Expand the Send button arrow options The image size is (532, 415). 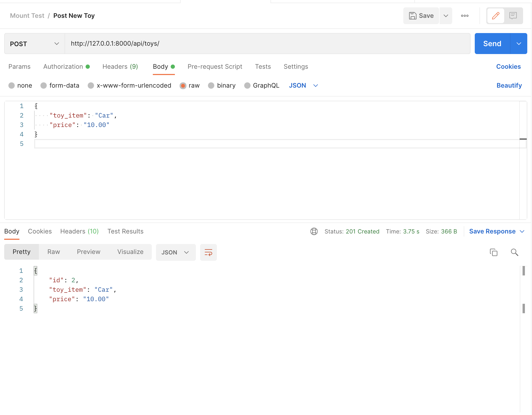519,44
